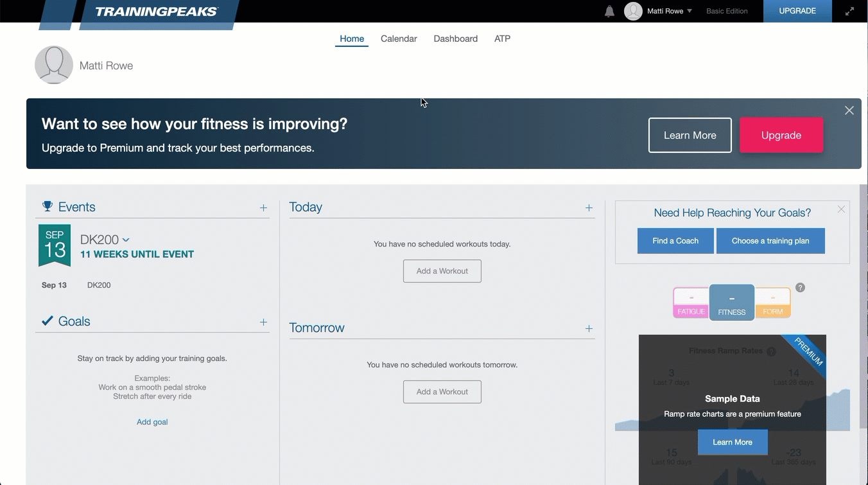Open the help question mark icon
This screenshot has height=485, width=868.
[x=800, y=287]
